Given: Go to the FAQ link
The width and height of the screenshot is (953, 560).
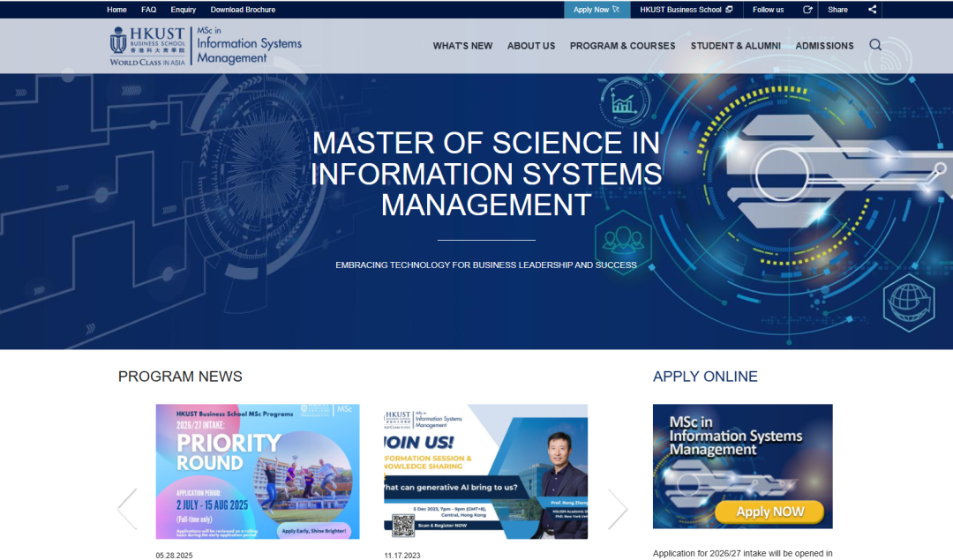Looking at the screenshot, I should (148, 10).
